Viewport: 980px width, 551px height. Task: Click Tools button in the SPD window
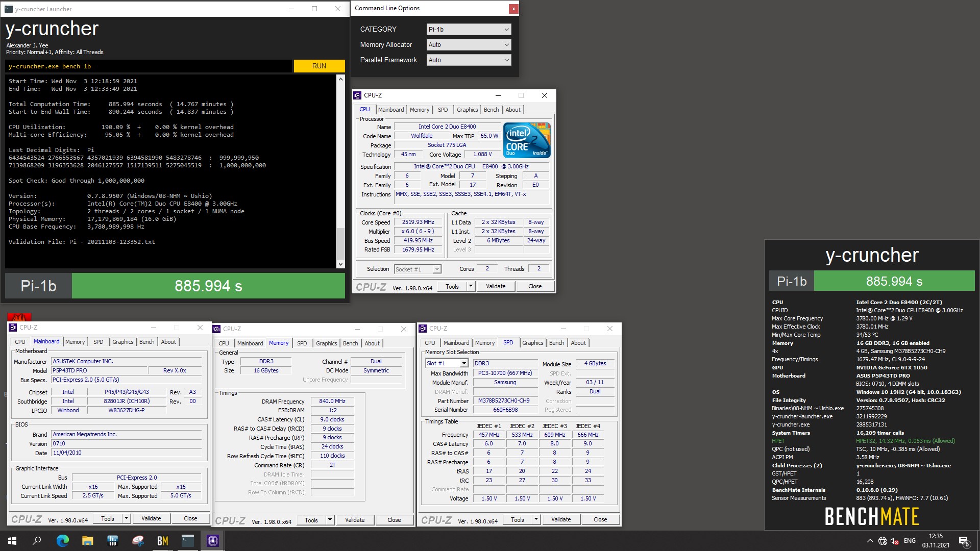pyautogui.click(x=518, y=519)
